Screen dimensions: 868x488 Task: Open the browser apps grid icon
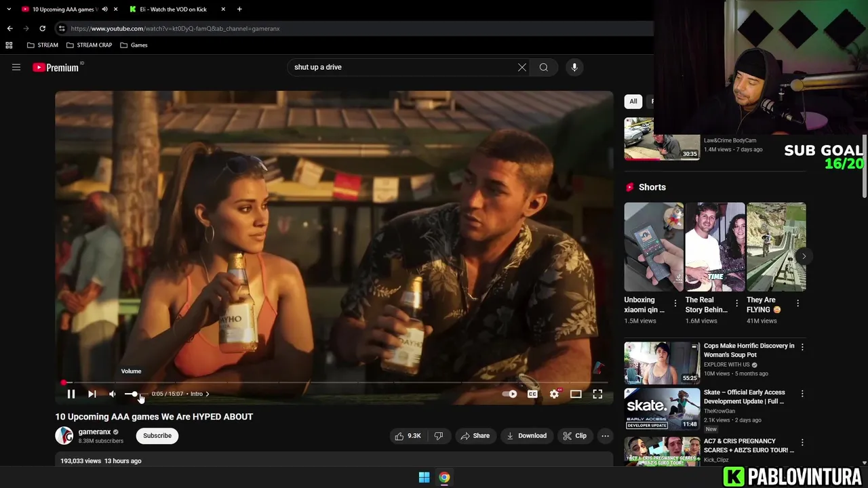click(x=9, y=45)
